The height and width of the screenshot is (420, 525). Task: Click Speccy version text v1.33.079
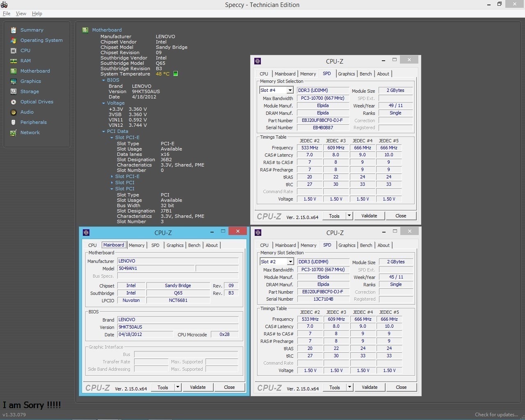14,415
